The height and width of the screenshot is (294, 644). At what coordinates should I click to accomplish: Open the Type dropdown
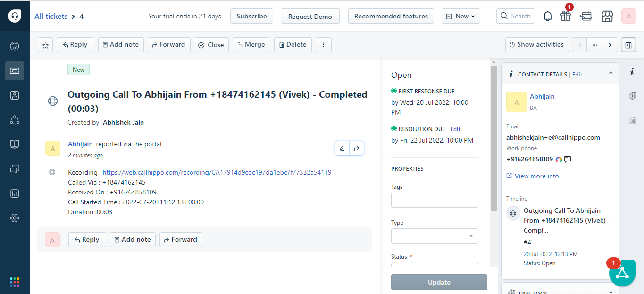pos(435,236)
